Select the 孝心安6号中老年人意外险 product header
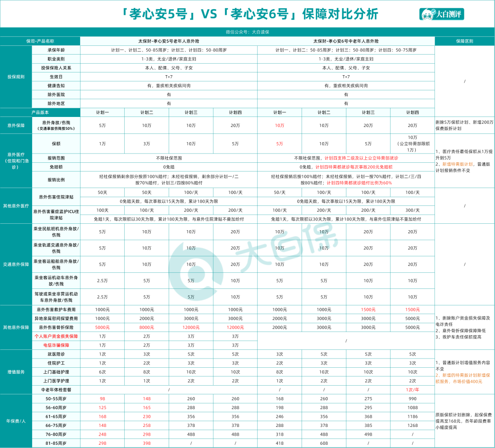Viewport: 495px width, 448px height. point(346,41)
